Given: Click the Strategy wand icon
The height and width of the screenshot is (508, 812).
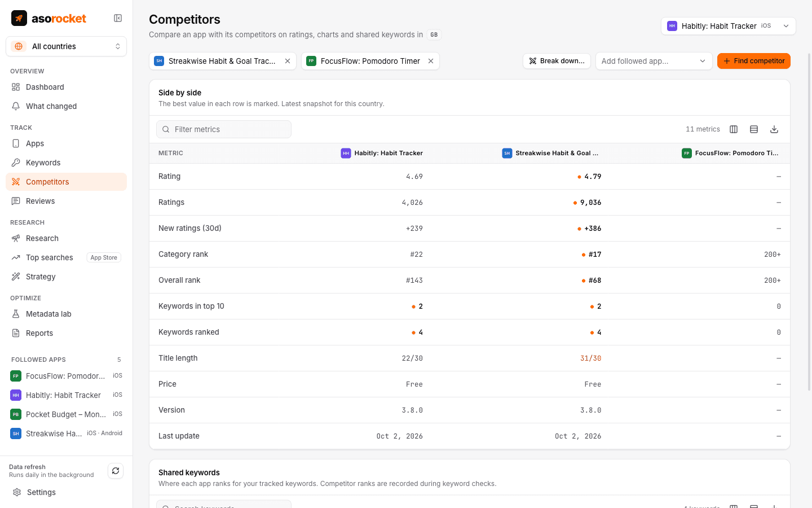Looking at the screenshot, I should click(16, 277).
